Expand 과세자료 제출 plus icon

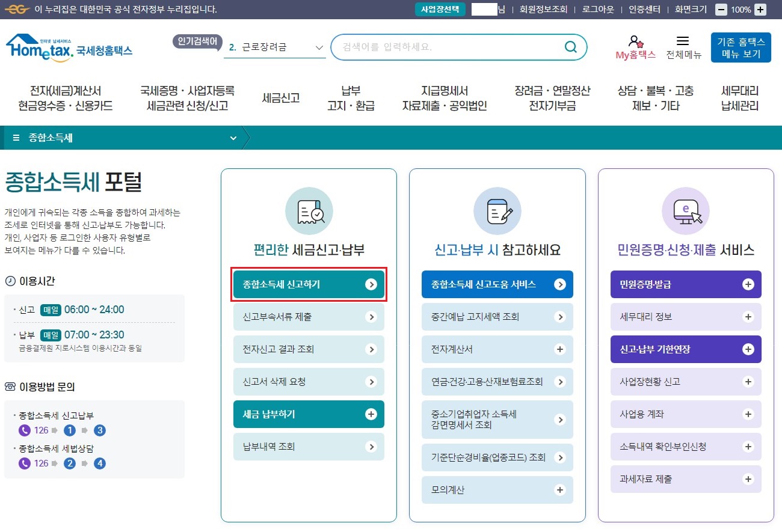[x=748, y=479]
